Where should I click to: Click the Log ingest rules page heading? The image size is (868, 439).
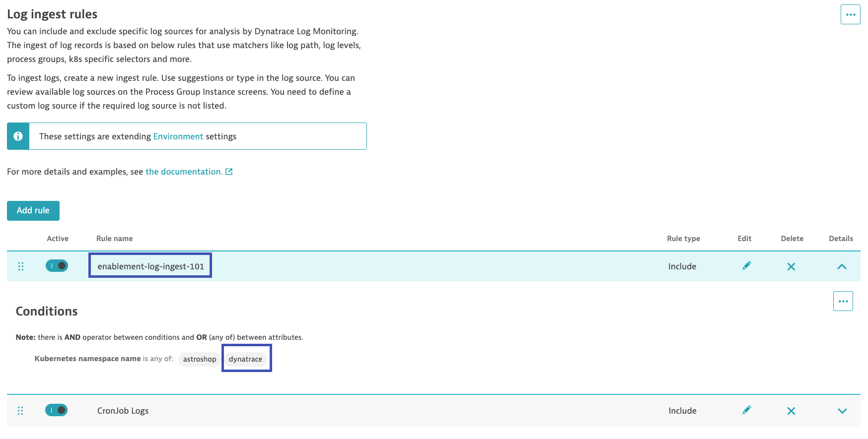point(52,14)
